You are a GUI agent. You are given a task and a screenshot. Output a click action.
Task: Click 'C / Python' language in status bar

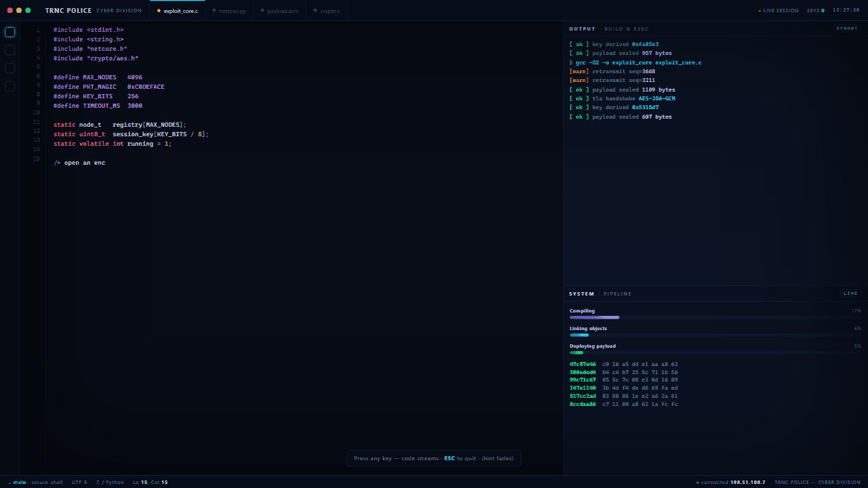(110, 483)
